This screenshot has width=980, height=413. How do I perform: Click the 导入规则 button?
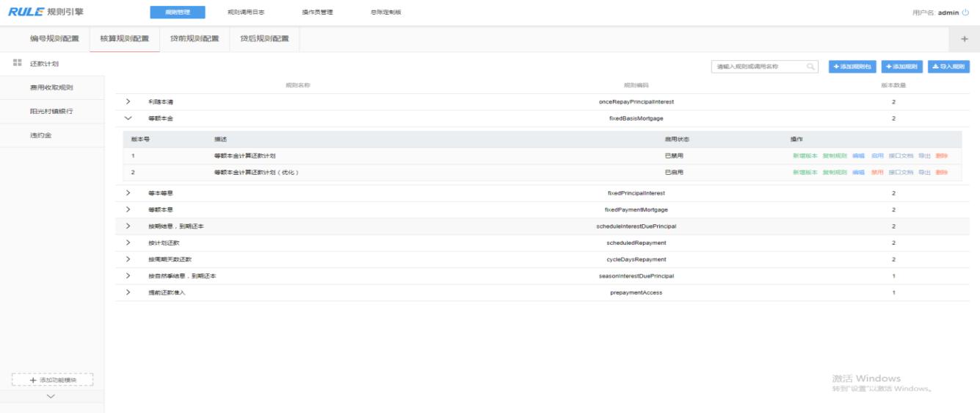click(948, 66)
